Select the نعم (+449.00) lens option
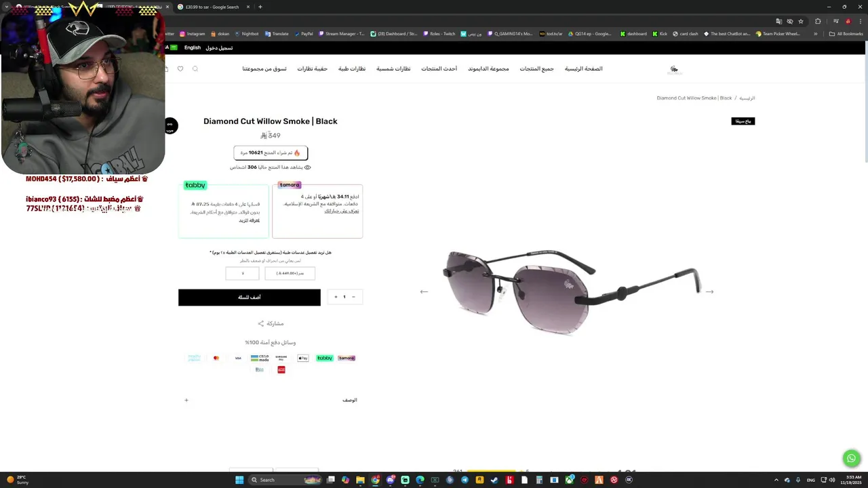The width and height of the screenshot is (868, 488). coord(290,273)
